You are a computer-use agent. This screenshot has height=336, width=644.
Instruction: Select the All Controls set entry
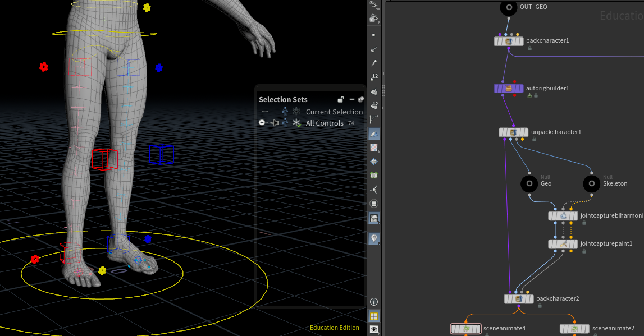pos(325,123)
